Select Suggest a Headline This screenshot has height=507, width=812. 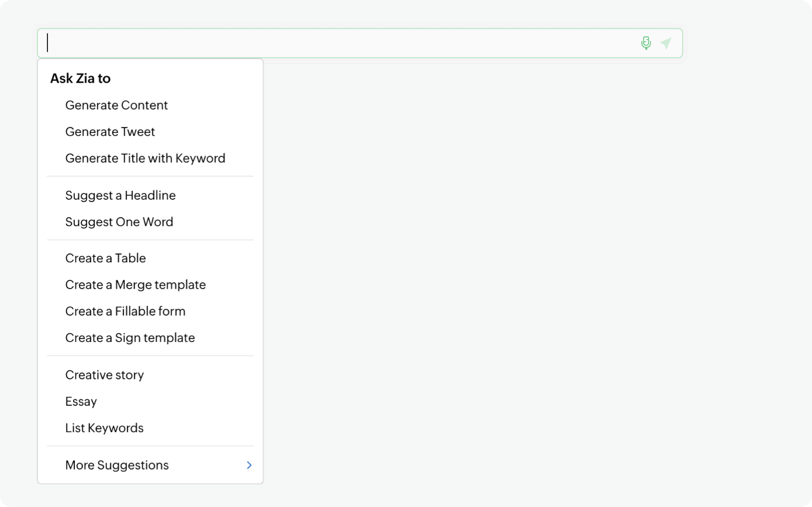[x=121, y=196]
